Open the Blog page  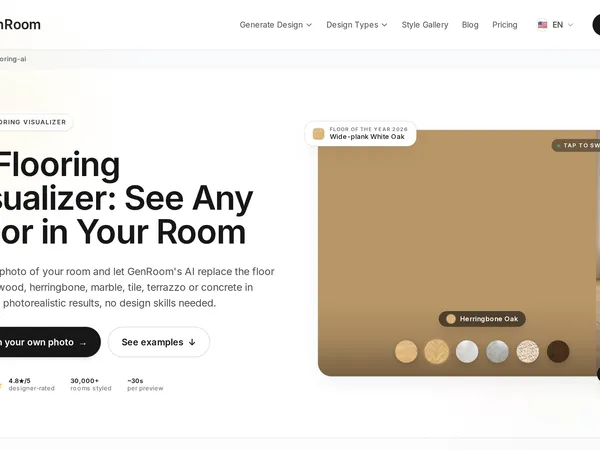[x=470, y=25]
